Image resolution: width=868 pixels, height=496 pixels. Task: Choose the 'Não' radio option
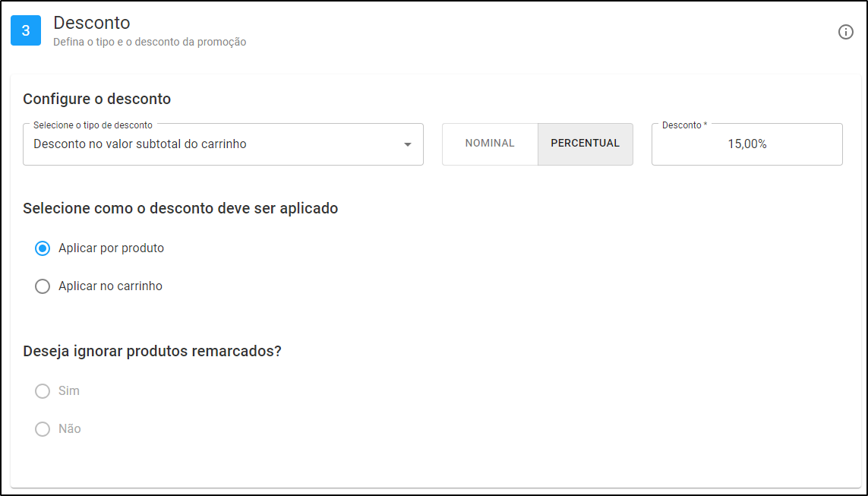43,429
